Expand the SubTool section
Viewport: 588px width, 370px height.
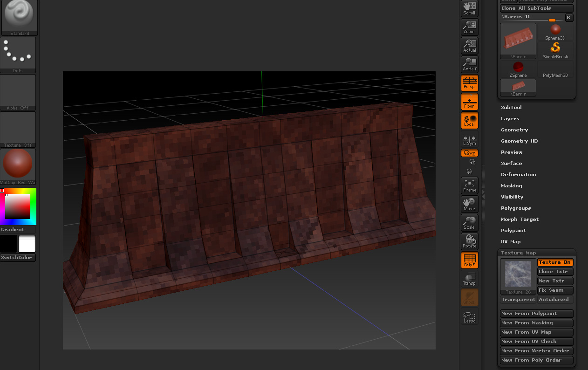coord(511,108)
